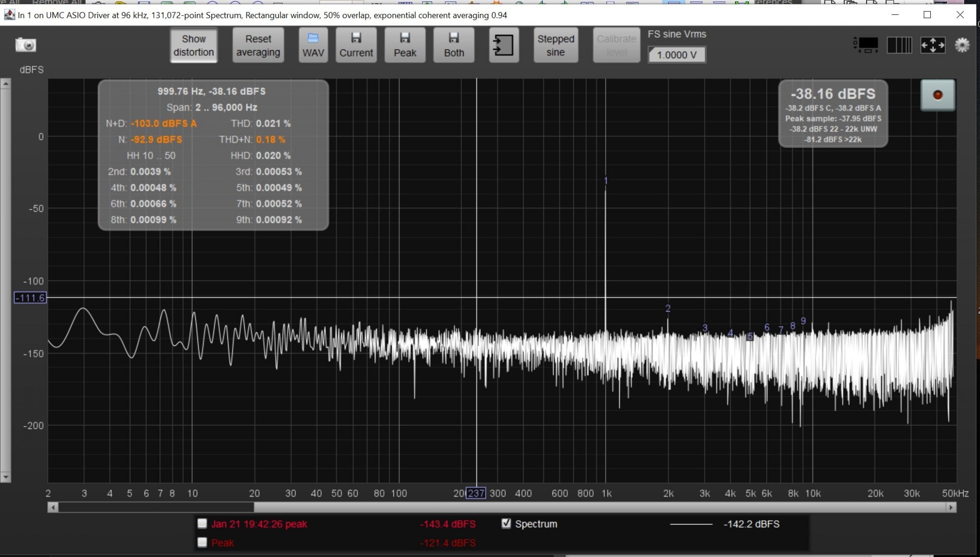
Task: Save Peak spectrum trace
Action: (x=405, y=45)
